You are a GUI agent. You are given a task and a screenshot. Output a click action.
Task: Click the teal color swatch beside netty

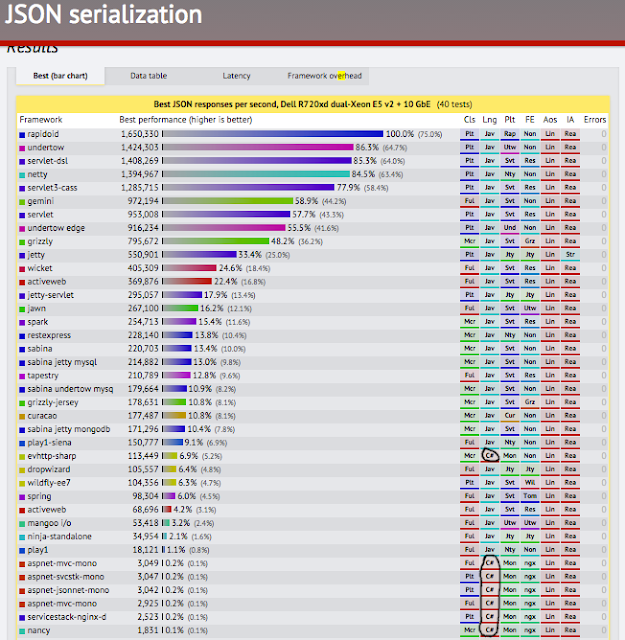pyautogui.click(x=22, y=175)
